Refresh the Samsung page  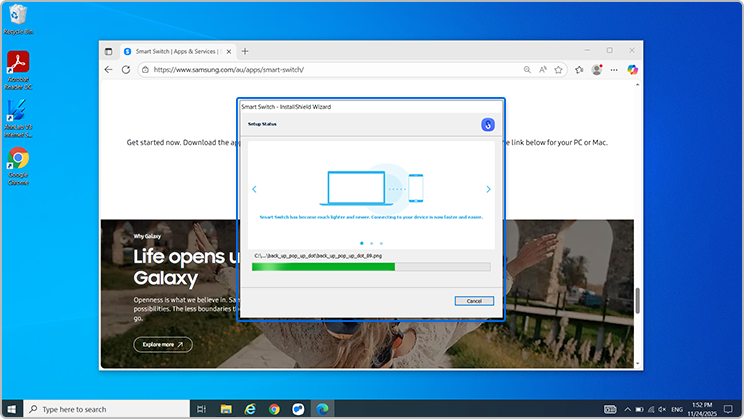[126, 70]
